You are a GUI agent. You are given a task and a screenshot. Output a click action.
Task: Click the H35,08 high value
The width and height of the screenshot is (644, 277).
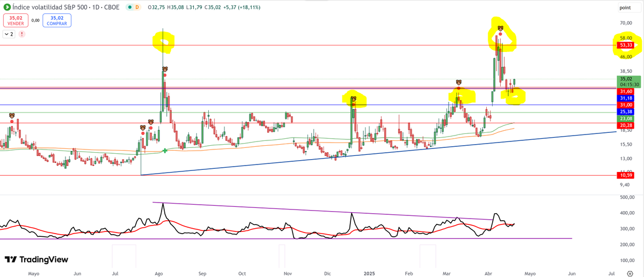click(x=177, y=8)
